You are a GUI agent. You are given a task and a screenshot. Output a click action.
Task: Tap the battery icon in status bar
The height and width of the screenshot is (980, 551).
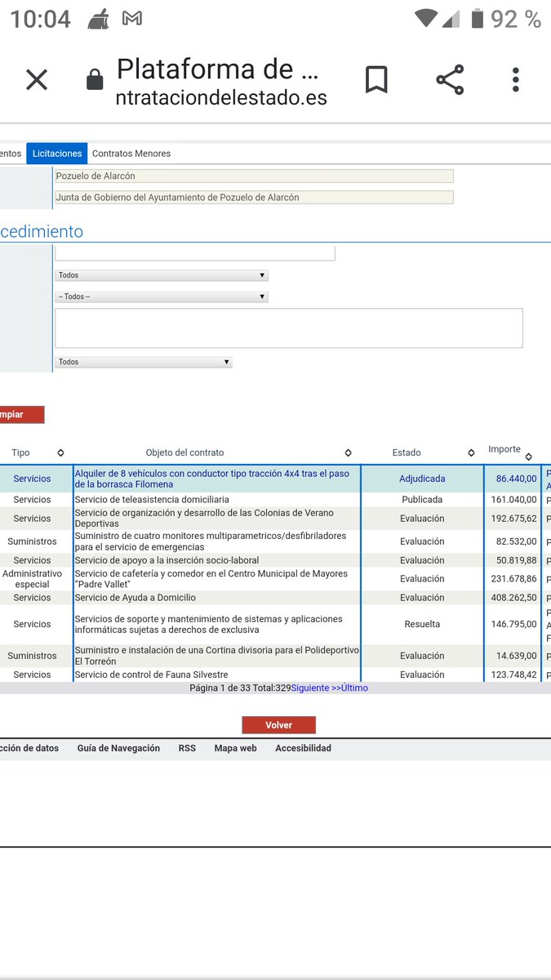click(x=478, y=18)
